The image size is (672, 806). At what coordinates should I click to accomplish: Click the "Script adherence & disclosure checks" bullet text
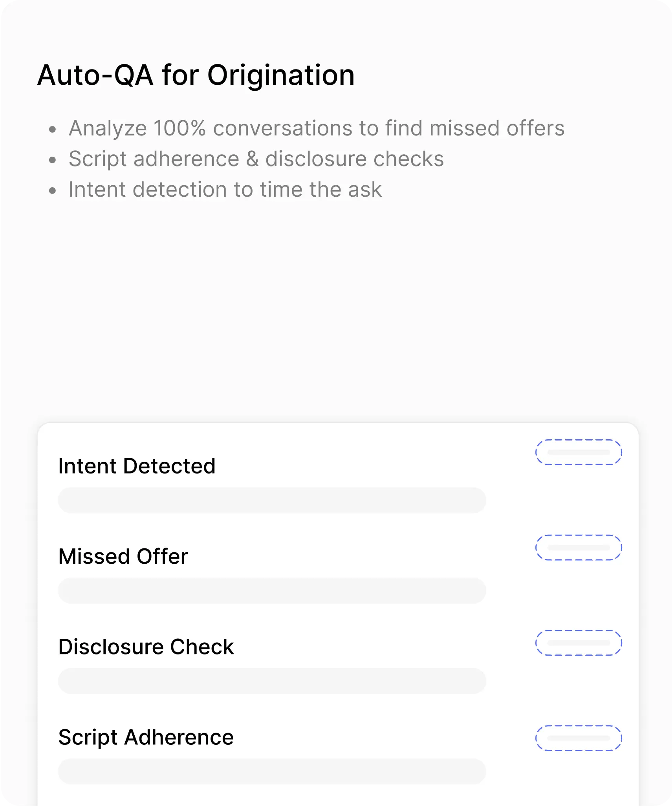[x=256, y=159]
